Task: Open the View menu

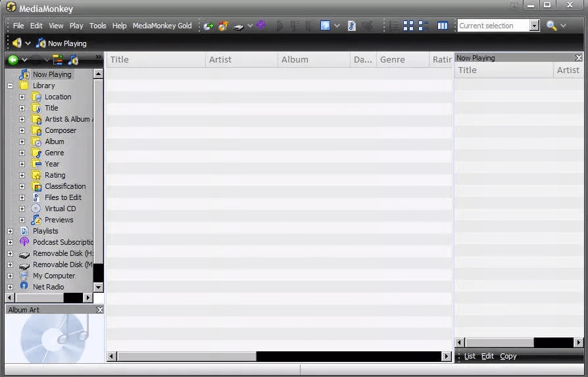Action: (56, 26)
